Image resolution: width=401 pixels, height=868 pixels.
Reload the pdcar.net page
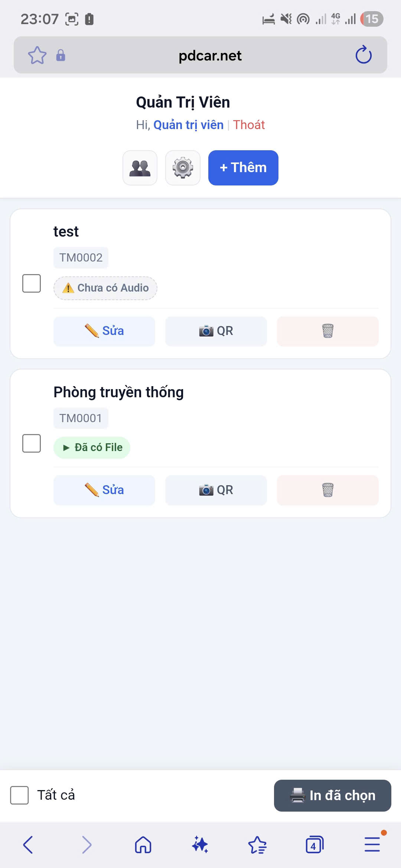363,55
